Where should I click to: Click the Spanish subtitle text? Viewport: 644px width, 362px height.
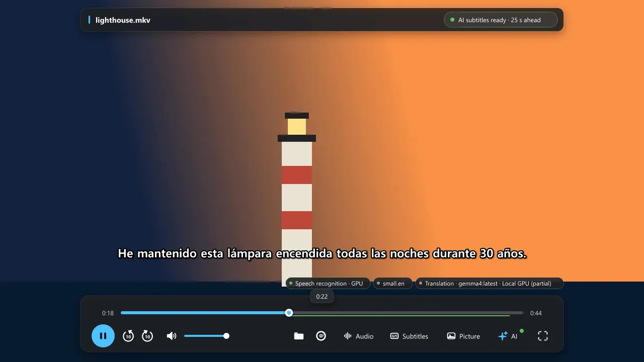322,253
